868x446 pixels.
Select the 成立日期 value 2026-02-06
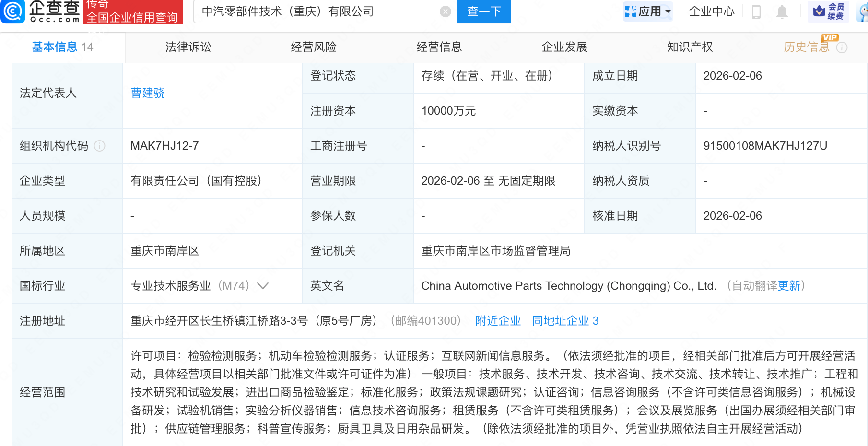click(x=733, y=76)
